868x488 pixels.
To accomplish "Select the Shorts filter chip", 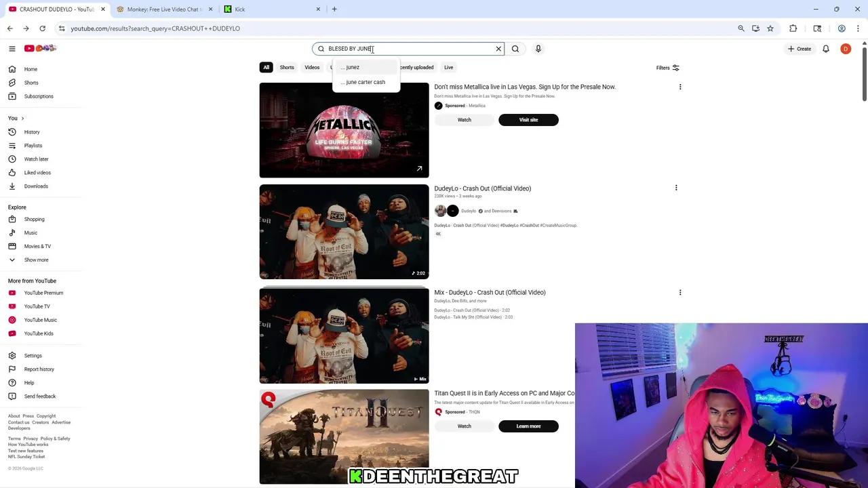I will 287,67.
